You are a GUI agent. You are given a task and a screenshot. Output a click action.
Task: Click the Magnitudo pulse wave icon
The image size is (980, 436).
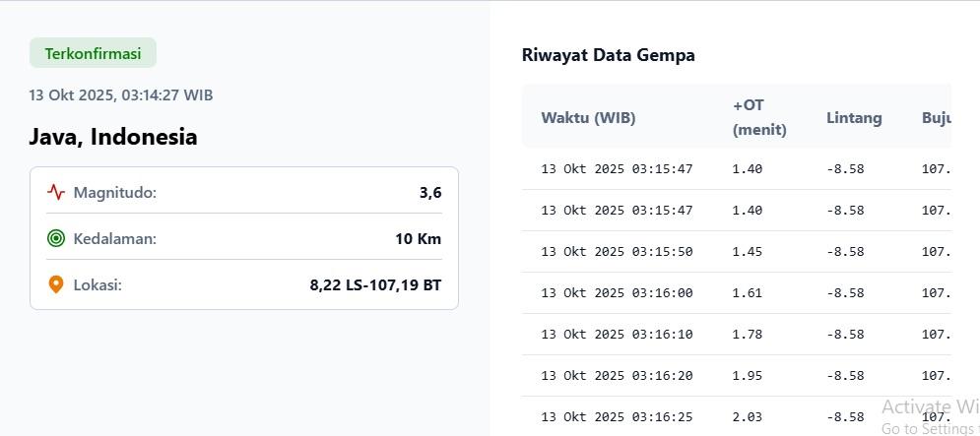56,193
